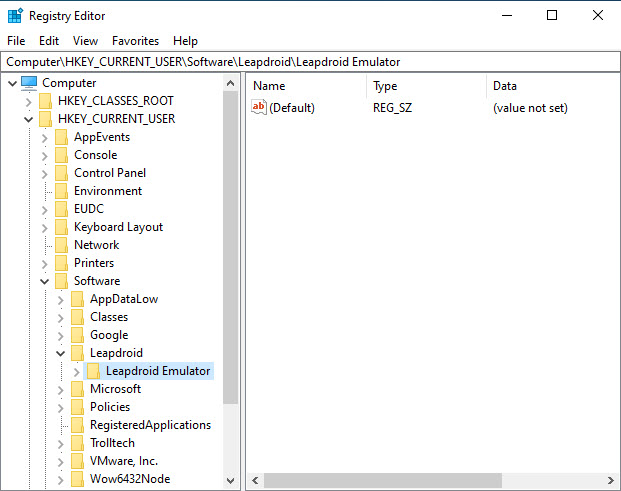
Task: Open the Edit menu
Action: [x=49, y=41]
